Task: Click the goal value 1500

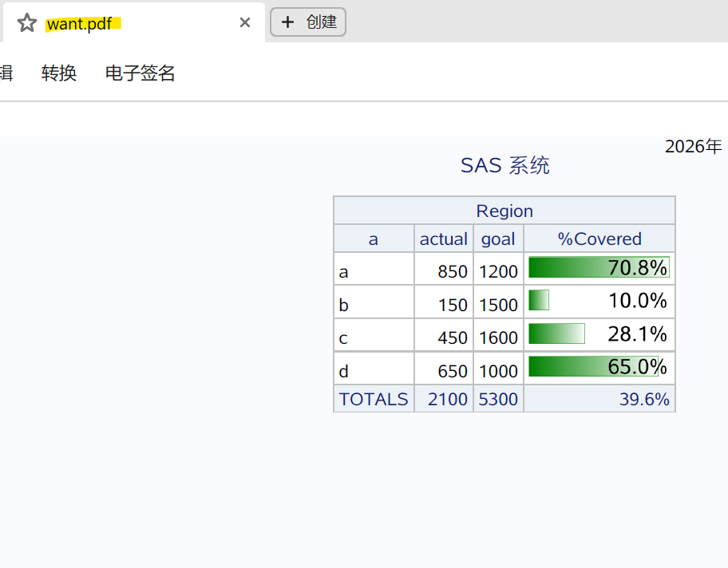Action: pos(498,306)
